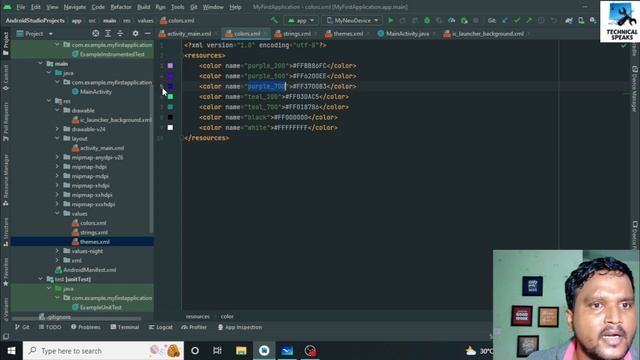This screenshot has width=640, height=360.
Task: Expand the mipmap-hdpi folder
Action: (x=57, y=167)
